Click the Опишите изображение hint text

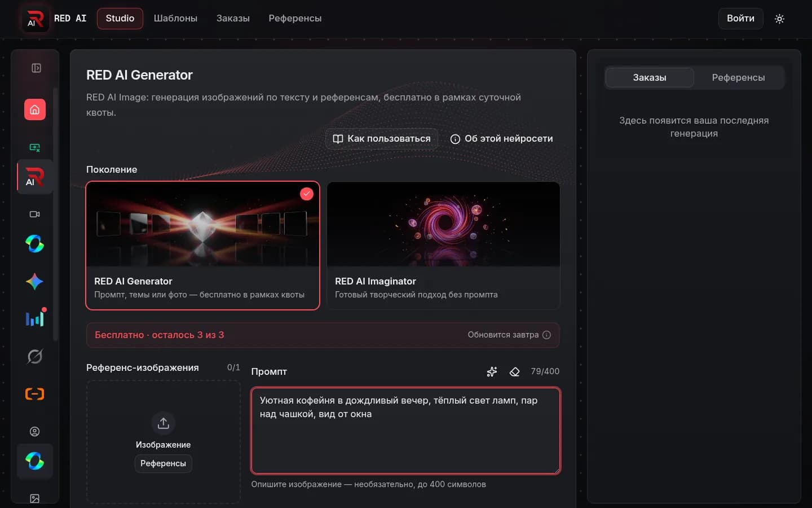click(x=369, y=484)
